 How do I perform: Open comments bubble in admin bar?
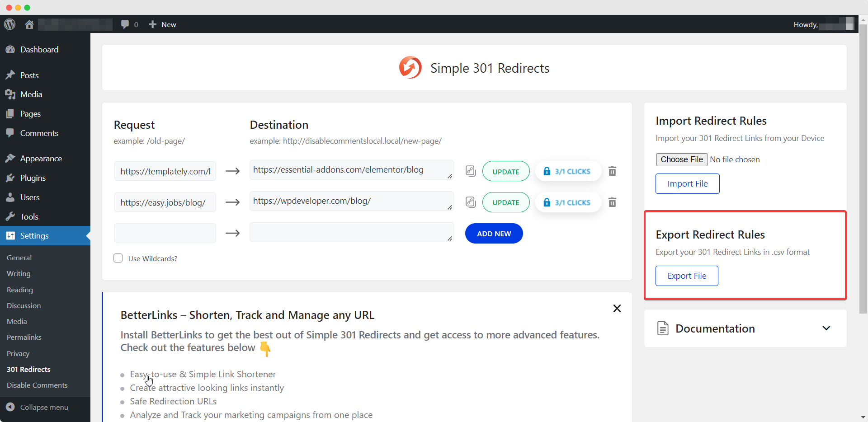tap(129, 24)
